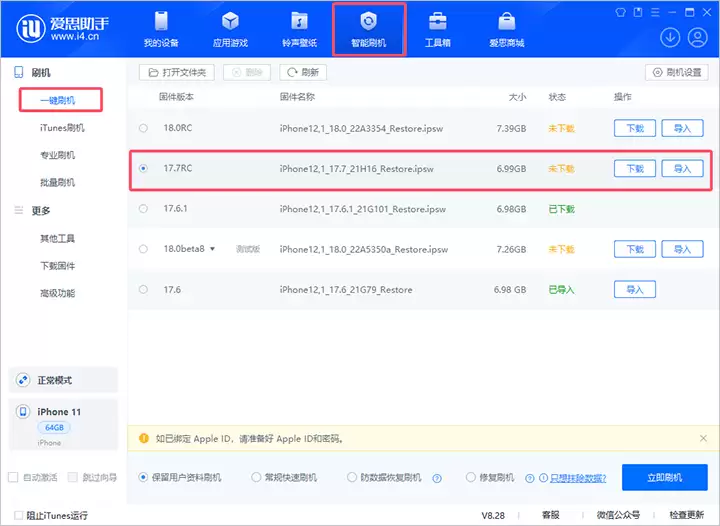The height and width of the screenshot is (526, 720).
Task: Click the orange warning icon in banner
Action: [144, 438]
